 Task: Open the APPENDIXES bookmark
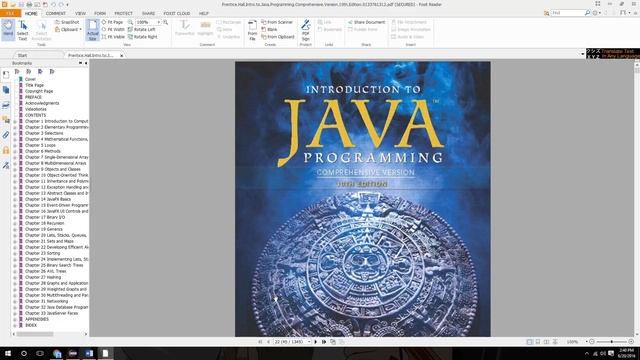click(37, 319)
